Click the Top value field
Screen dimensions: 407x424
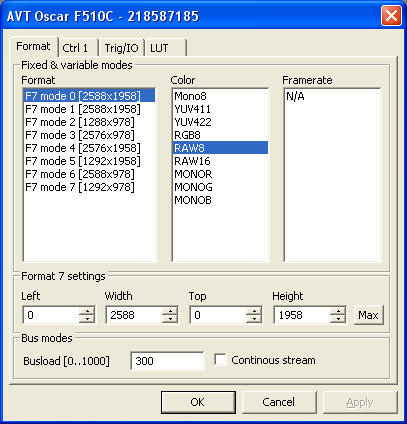tap(218, 315)
